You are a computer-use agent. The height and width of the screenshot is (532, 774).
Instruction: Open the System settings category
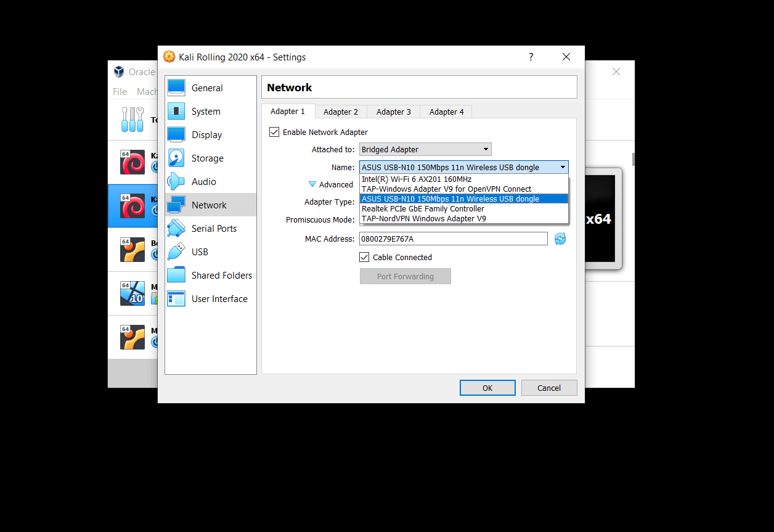[x=210, y=112]
